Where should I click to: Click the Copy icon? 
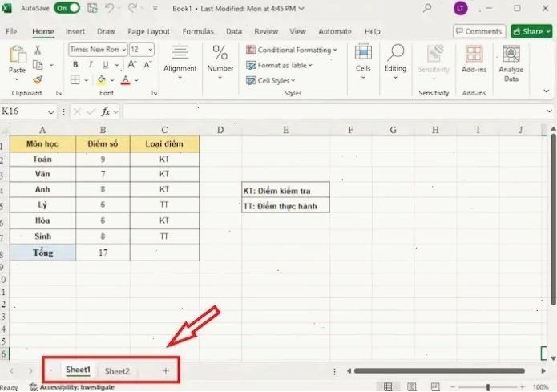point(38,65)
